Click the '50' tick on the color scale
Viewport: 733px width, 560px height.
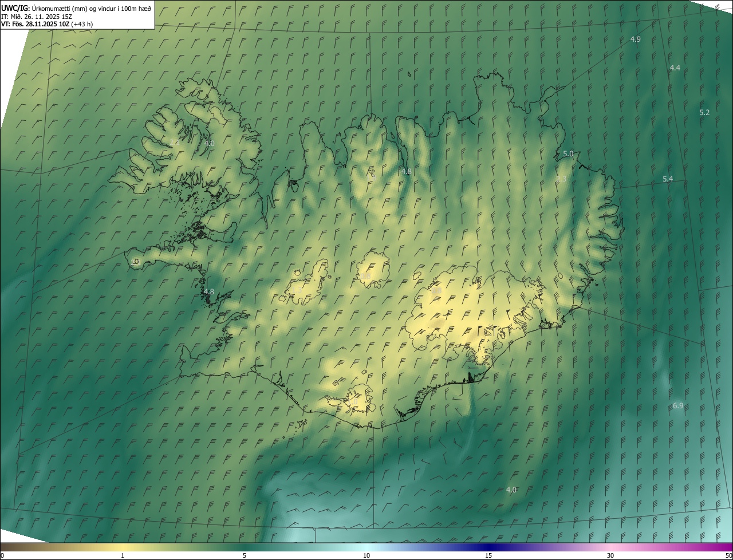(x=728, y=556)
